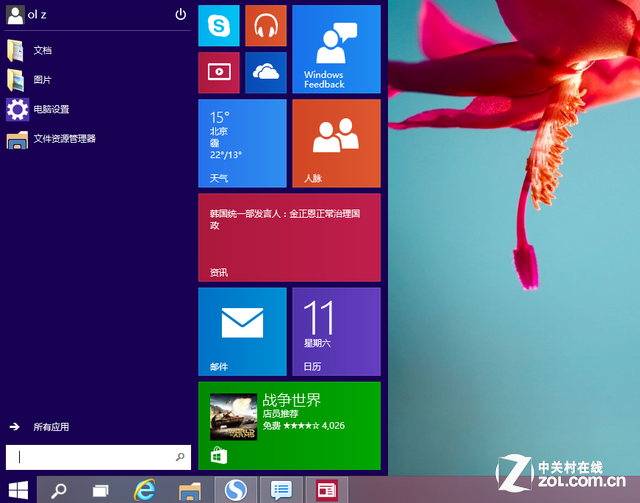Image resolution: width=640 pixels, height=503 pixels.
Task: Launch the Video tile
Action: [219, 72]
